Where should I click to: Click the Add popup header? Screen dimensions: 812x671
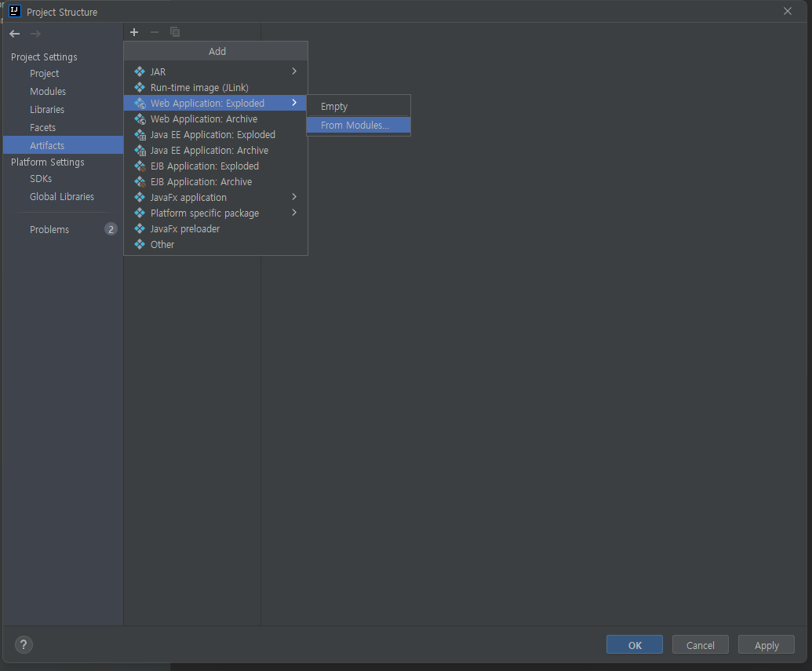click(216, 51)
